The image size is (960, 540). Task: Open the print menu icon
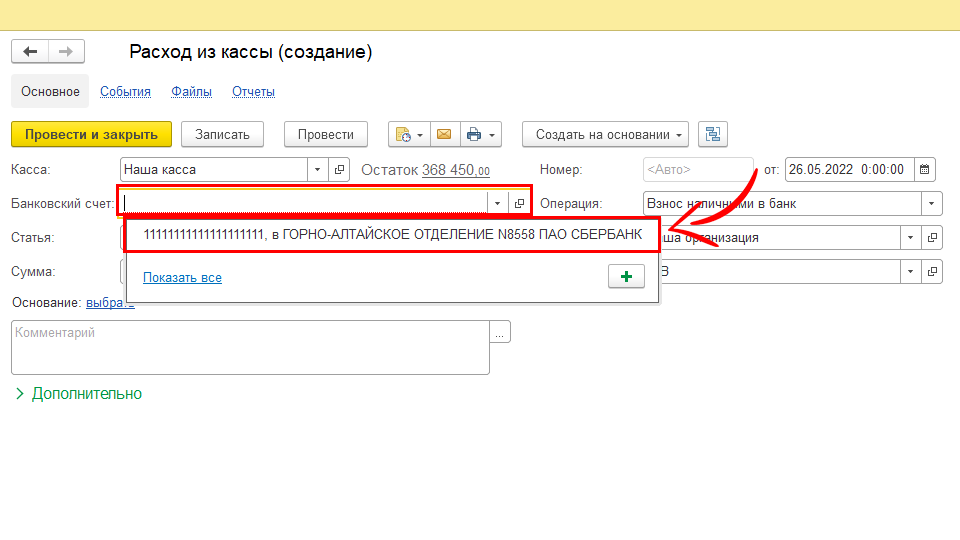point(480,134)
